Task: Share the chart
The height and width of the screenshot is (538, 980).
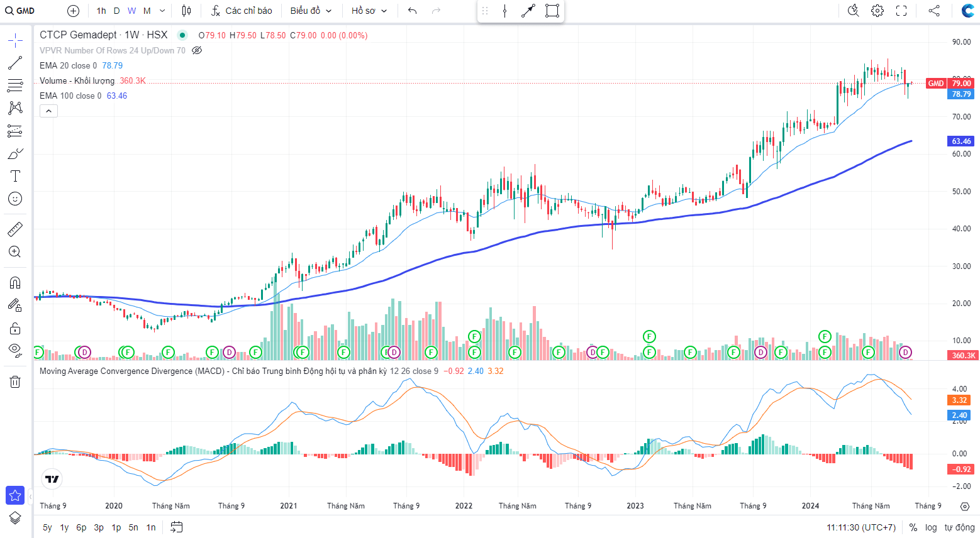Action: (x=934, y=11)
